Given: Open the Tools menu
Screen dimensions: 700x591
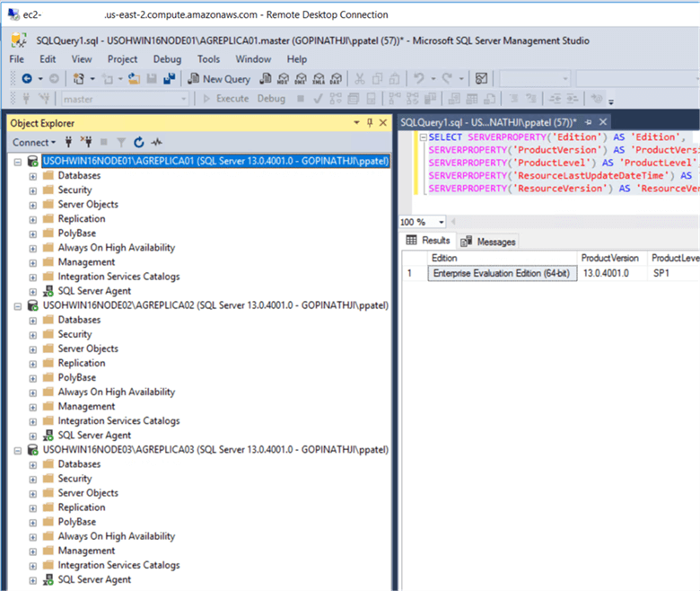Looking at the screenshot, I should [x=208, y=59].
